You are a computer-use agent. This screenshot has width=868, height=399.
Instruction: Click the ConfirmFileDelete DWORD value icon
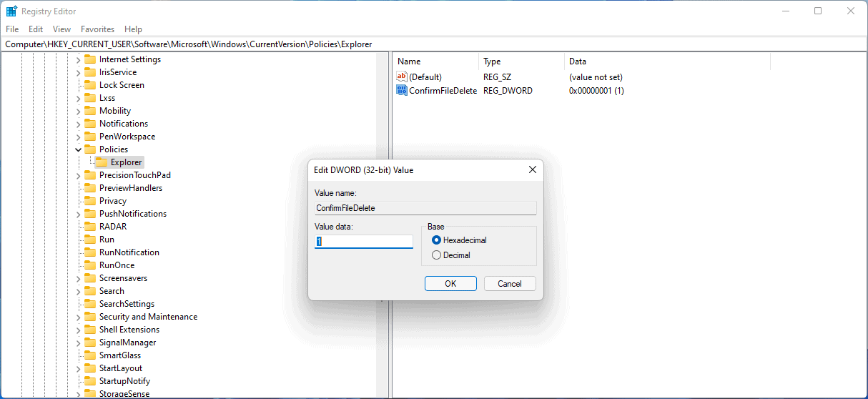pos(401,91)
